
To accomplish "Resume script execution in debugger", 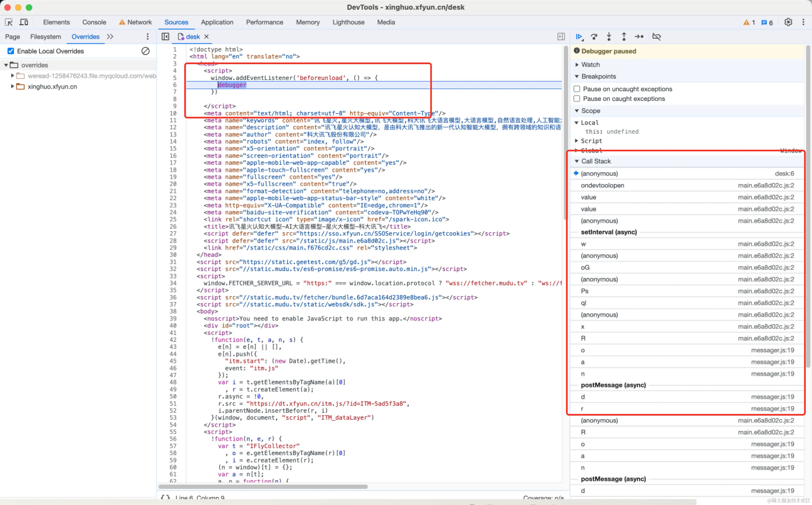I will (x=579, y=37).
